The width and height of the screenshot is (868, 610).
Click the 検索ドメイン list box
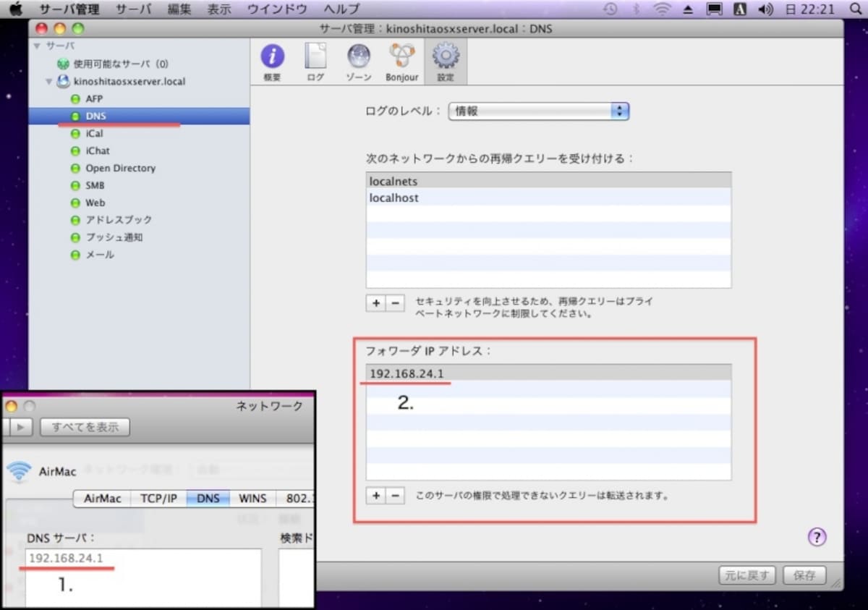pos(297,577)
